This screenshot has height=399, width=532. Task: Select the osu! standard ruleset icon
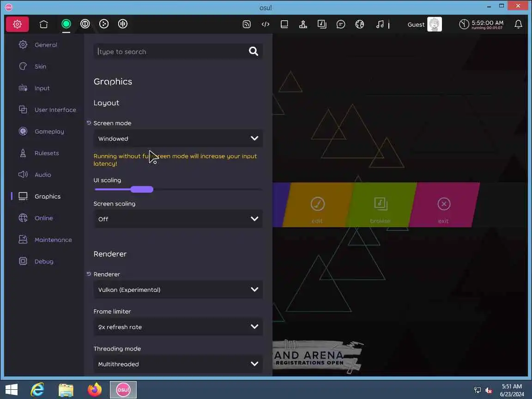click(x=66, y=24)
